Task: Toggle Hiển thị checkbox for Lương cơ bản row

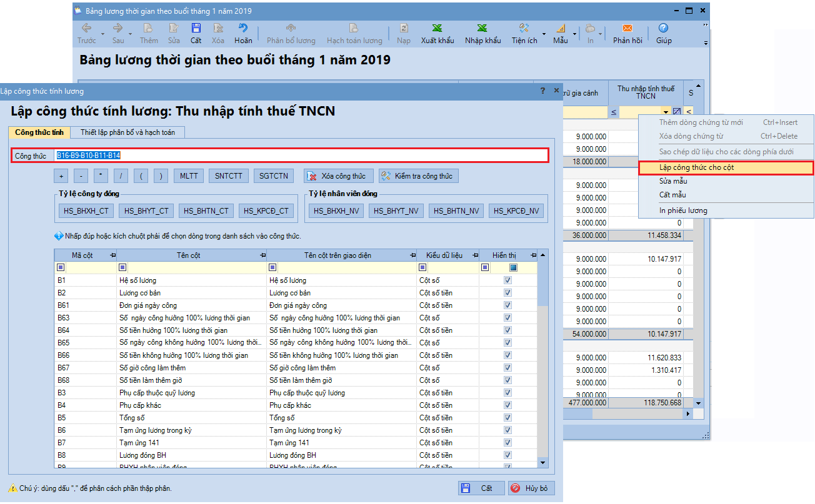Action: tap(507, 293)
